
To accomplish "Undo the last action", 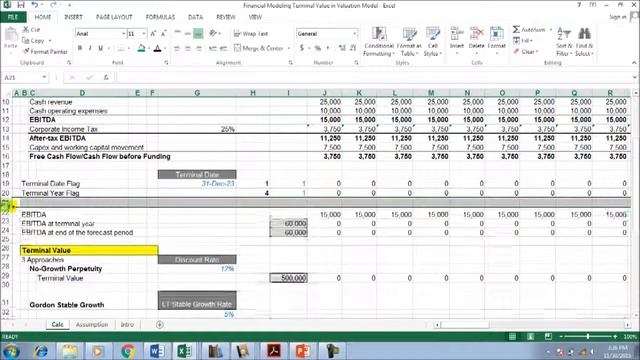I will tap(35, 5).
